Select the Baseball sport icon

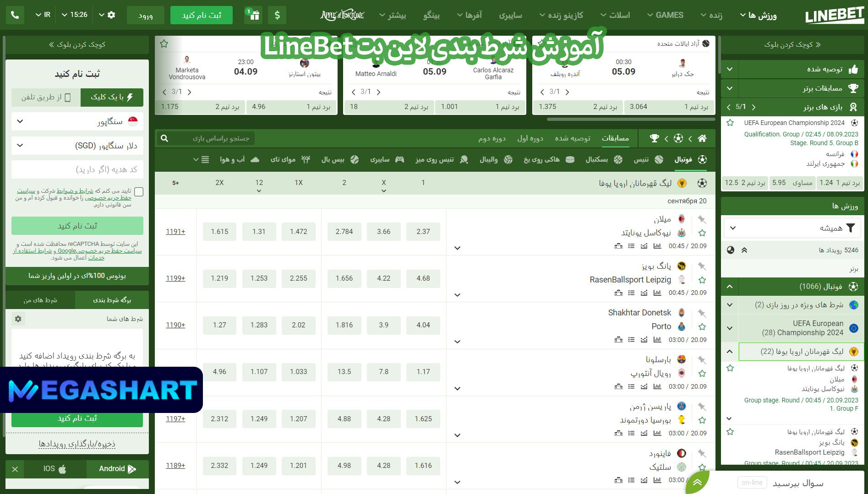tap(355, 159)
